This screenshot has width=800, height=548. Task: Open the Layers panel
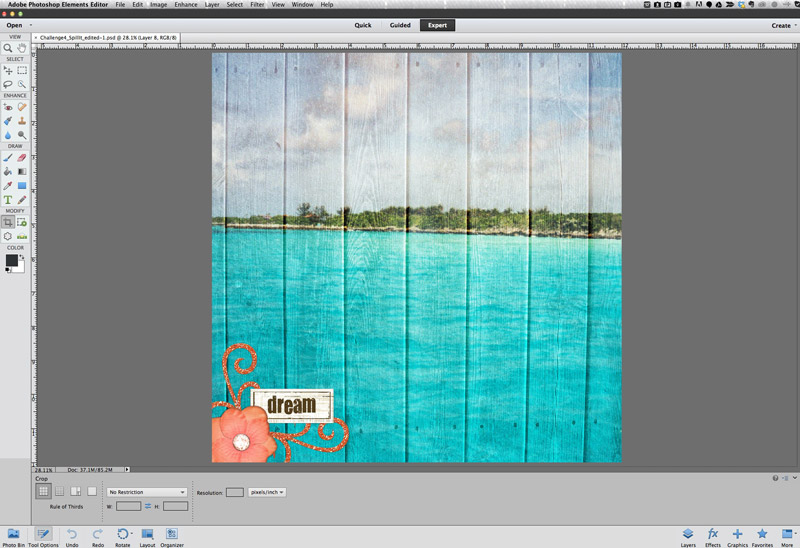tap(688, 534)
